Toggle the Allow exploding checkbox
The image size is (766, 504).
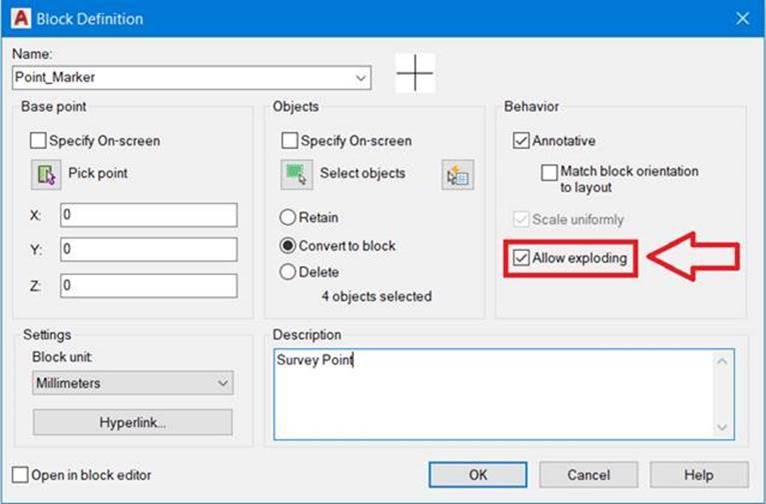(x=520, y=258)
